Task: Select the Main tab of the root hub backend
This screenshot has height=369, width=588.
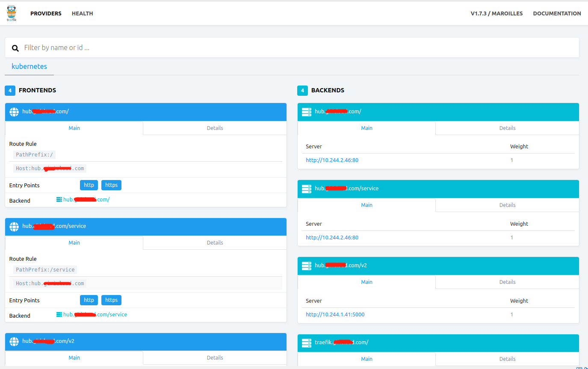Action: (x=366, y=128)
